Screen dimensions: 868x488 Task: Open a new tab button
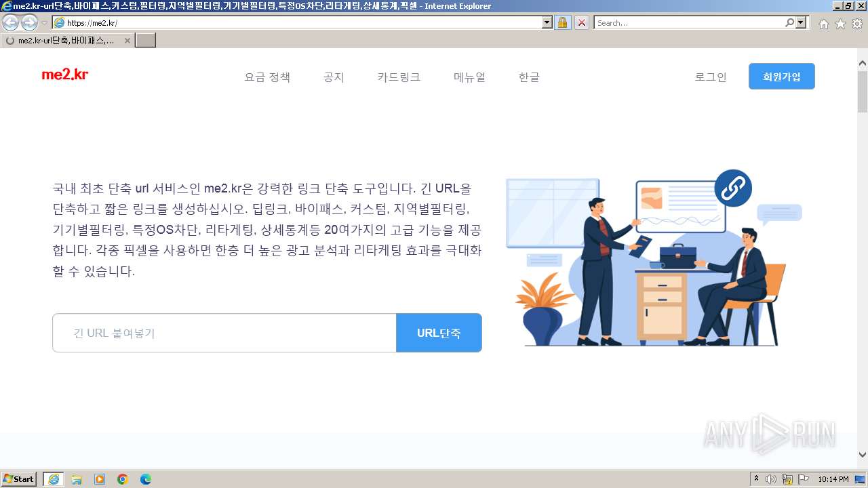click(x=146, y=40)
